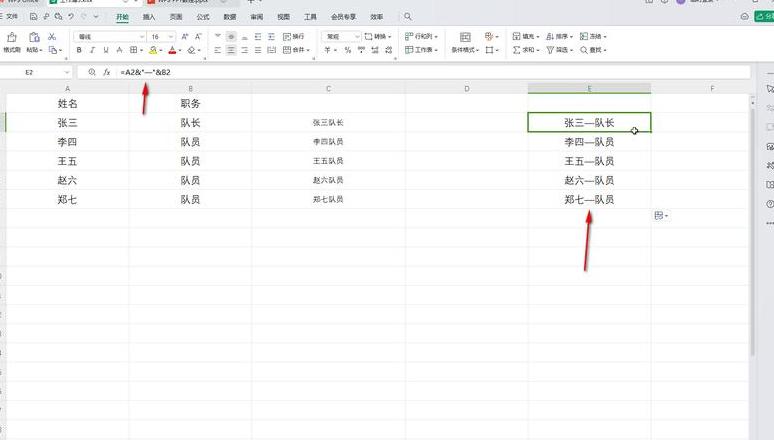Viewport: 774px width, 440px height.
Task: Align text left
Action: (x=218, y=50)
